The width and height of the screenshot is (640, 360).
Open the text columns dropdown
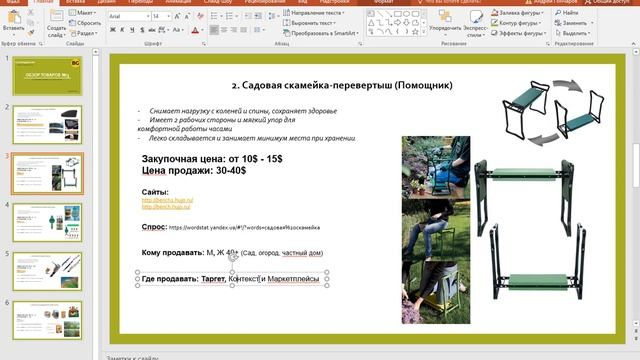click(258, 30)
